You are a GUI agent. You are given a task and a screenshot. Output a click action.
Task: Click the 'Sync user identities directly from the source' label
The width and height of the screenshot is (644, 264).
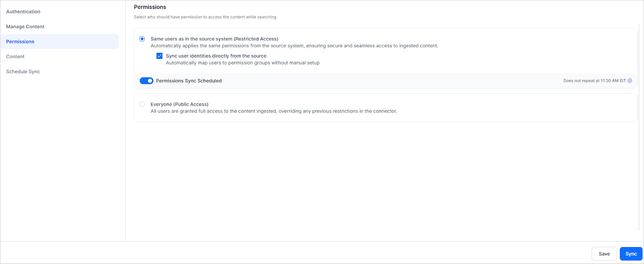216,56
